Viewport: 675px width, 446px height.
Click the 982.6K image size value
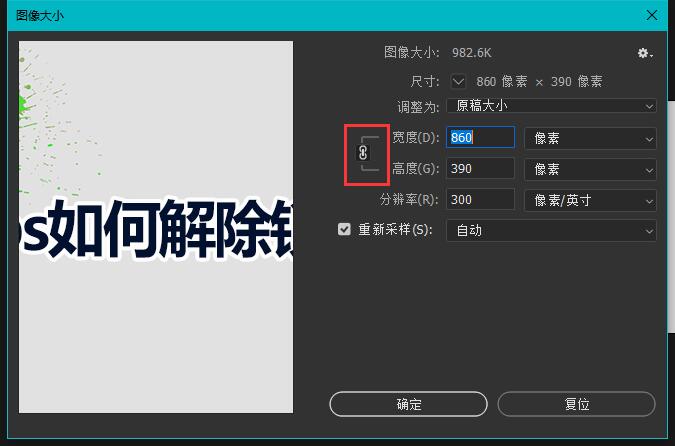pos(471,53)
